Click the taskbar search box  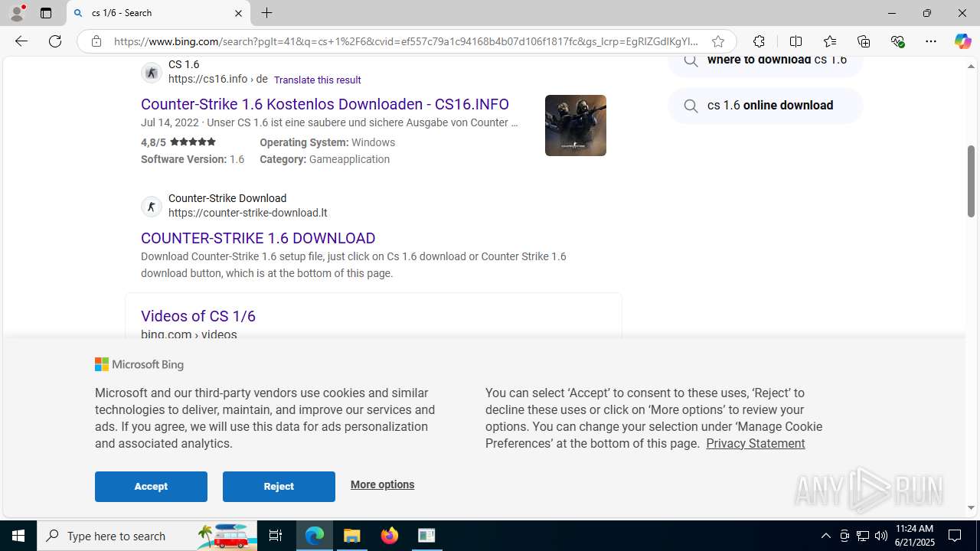(x=147, y=536)
